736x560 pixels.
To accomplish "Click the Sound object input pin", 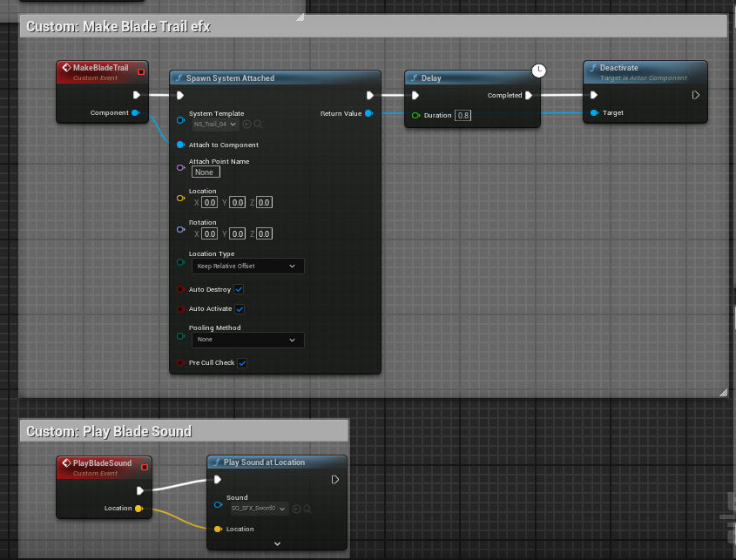I will (x=219, y=504).
